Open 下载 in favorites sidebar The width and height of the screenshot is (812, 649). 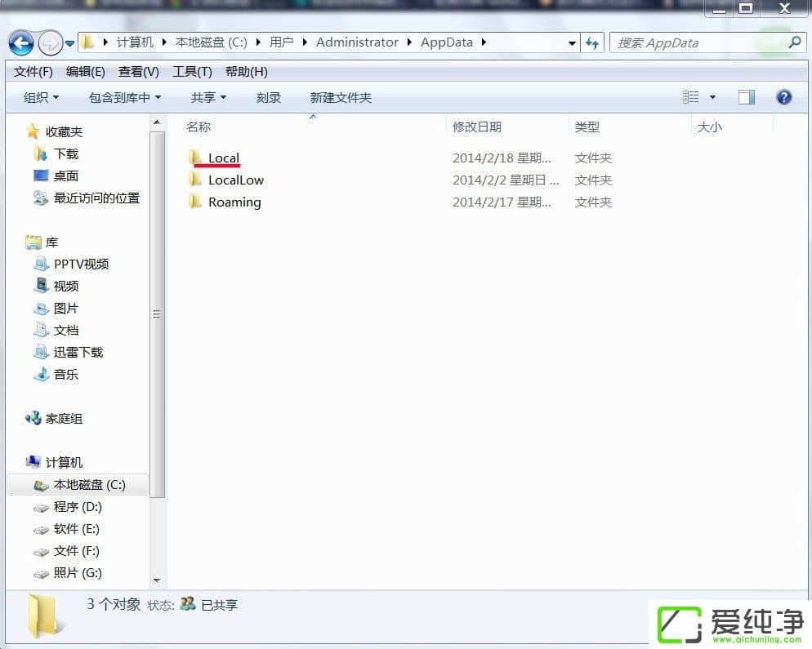[x=65, y=153]
